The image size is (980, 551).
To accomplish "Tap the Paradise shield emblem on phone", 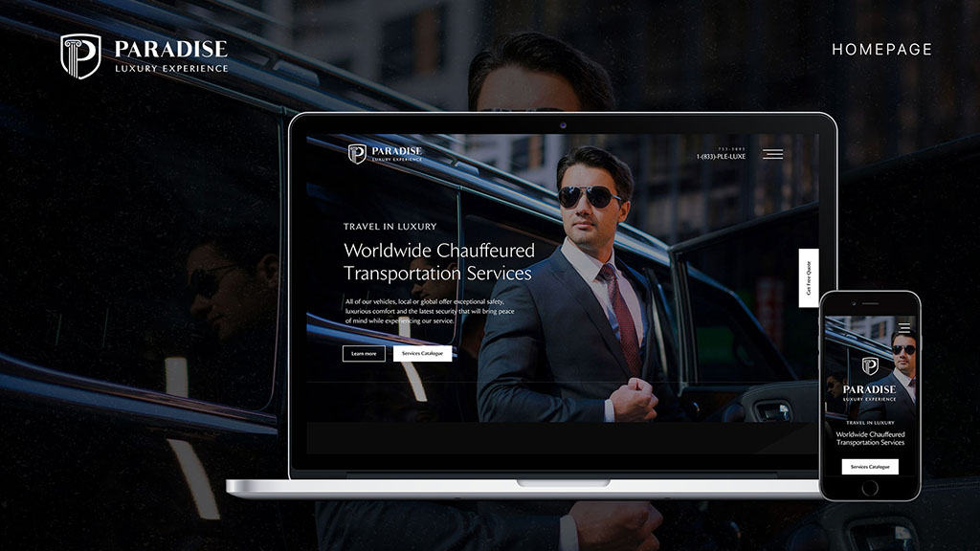I will tap(870, 366).
